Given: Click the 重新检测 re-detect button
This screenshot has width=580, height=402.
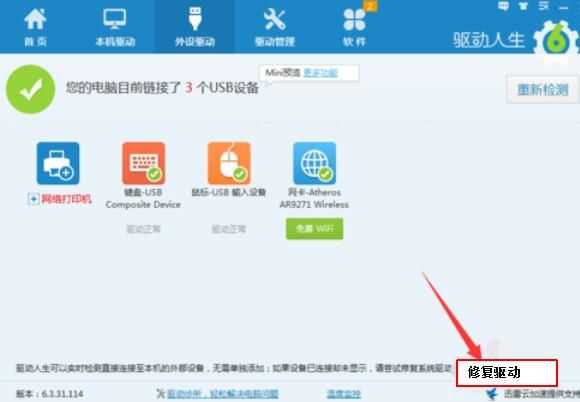Looking at the screenshot, I should (x=542, y=89).
